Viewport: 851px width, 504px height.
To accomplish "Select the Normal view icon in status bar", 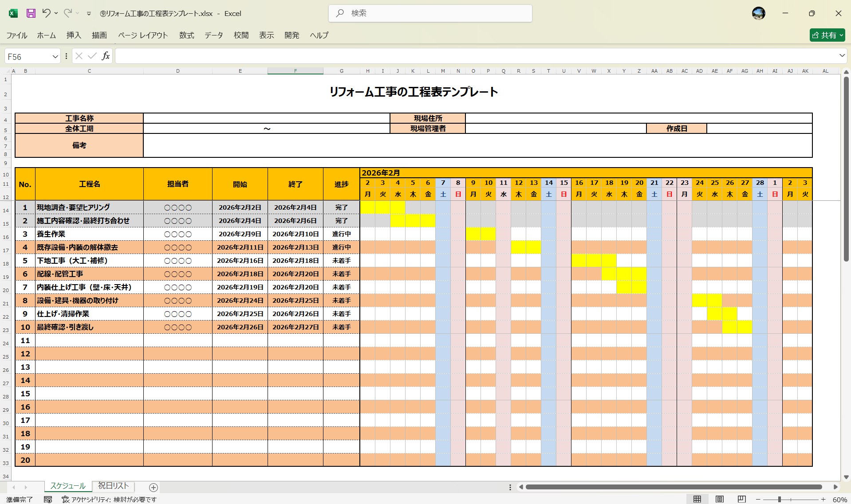I will [x=697, y=498].
